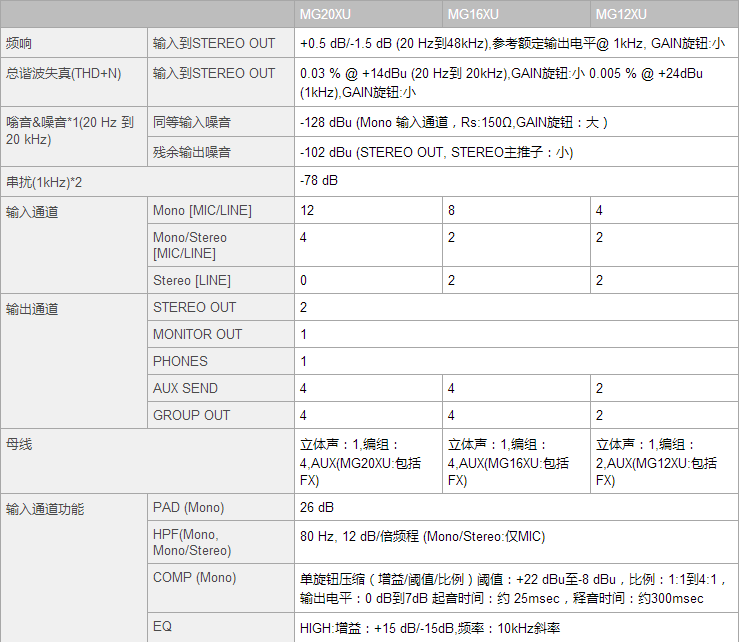The height and width of the screenshot is (642, 739).
Task: Select the Mono [MIC/LINE] row label
Action: (202, 210)
